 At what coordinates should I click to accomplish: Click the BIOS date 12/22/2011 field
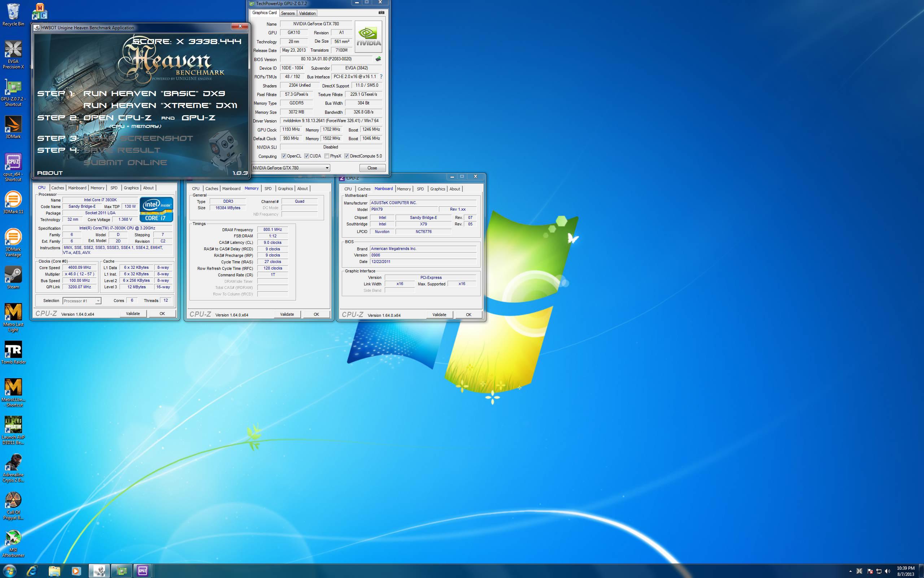point(423,262)
